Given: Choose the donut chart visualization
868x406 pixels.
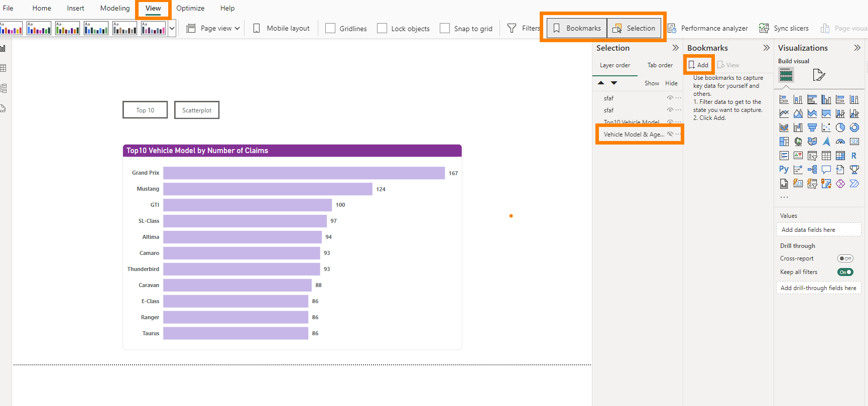Looking at the screenshot, I should 854,127.
